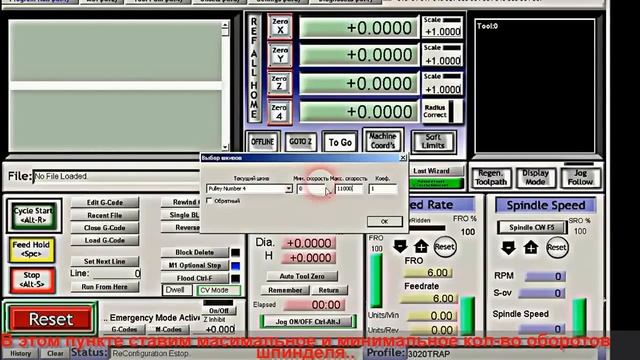Click the Zero Z axis button
The width and height of the screenshot is (640, 360).
(280, 83)
